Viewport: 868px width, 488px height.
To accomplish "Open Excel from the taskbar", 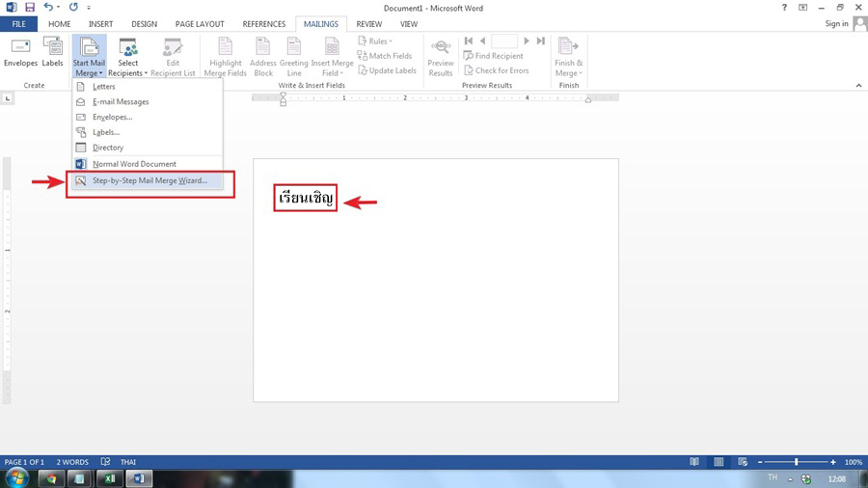I will point(110,478).
